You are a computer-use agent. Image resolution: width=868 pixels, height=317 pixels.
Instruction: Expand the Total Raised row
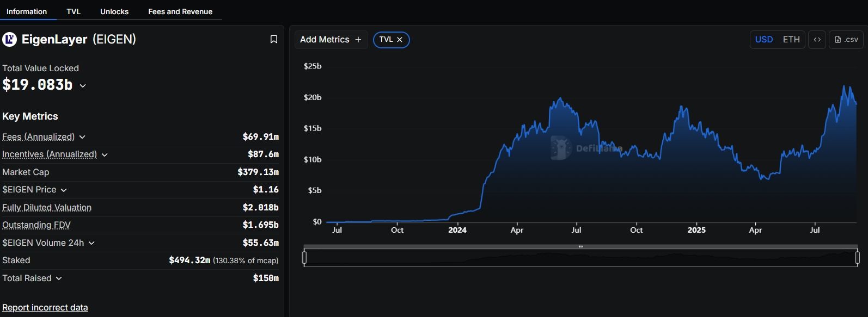pos(59,278)
